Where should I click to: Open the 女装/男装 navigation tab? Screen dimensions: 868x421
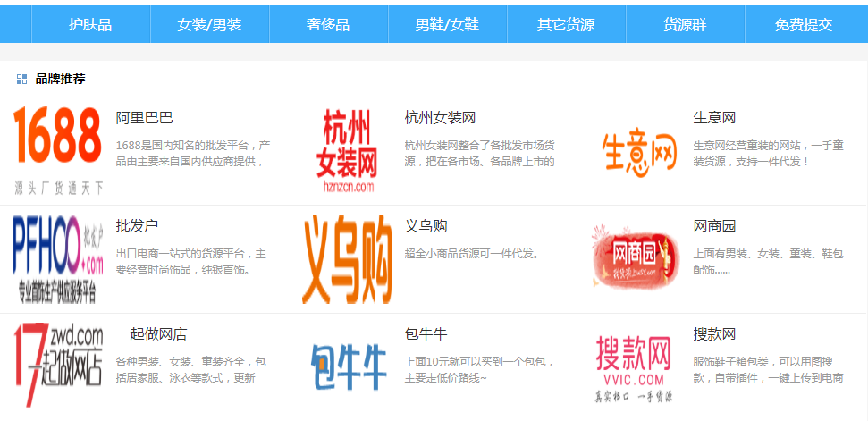[x=210, y=24]
